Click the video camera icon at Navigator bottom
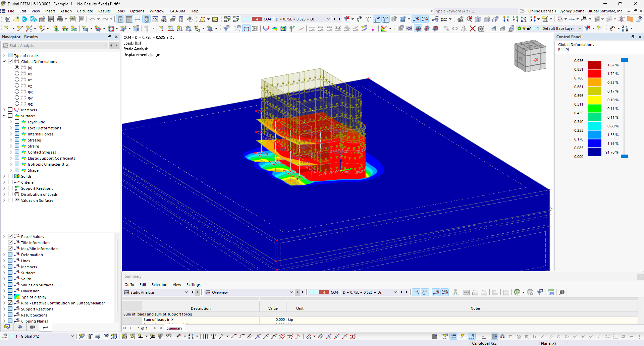Viewport: 644px width, 346px height. click(x=33, y=327)
